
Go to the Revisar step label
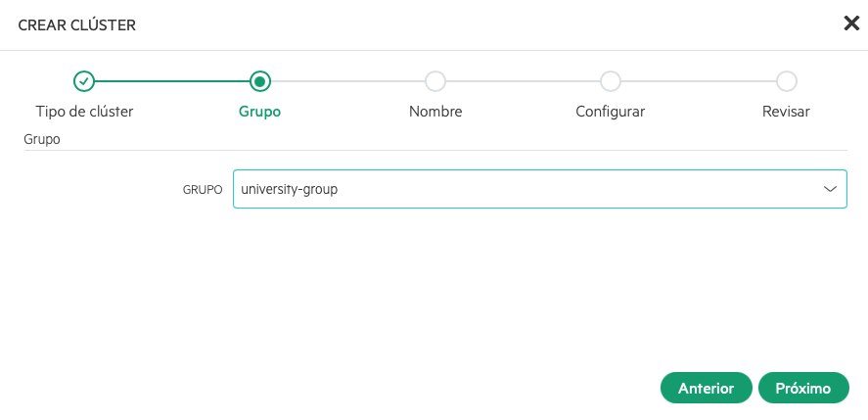[x=786, y=112]
